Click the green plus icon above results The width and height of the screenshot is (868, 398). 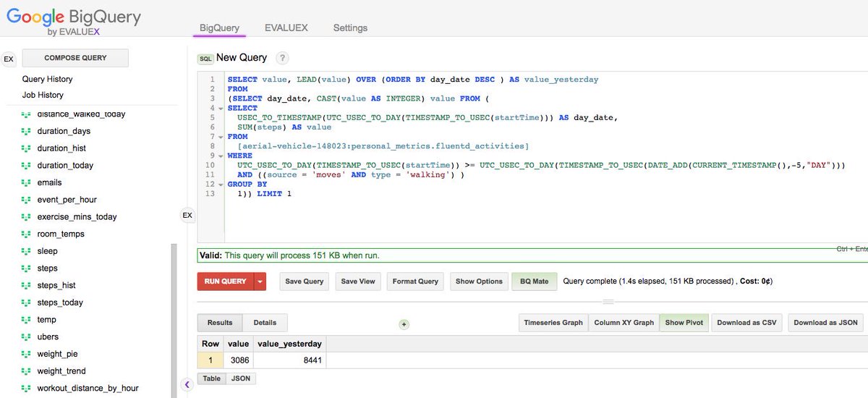(404, 324)
